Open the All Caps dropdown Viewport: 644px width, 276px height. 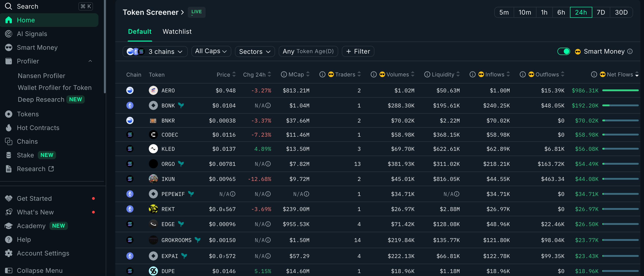pyautogui.click(x=211, y=51)
